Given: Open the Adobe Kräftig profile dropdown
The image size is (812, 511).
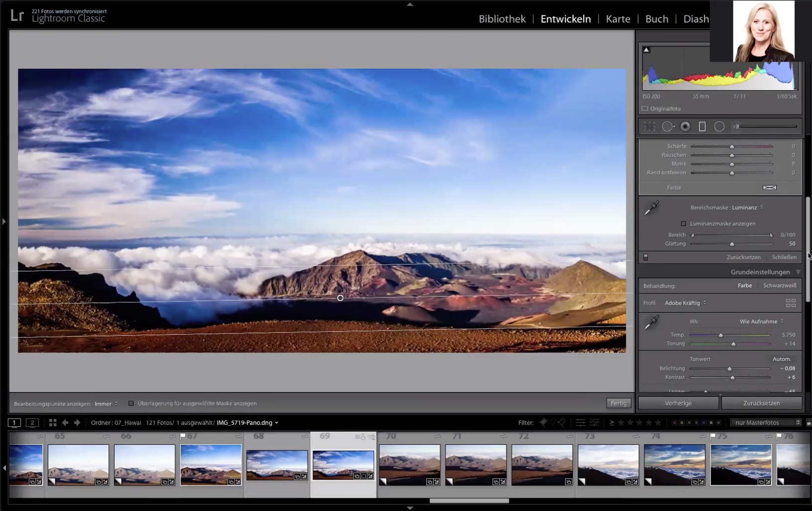Looking at the screenshot, I should point(686,303).
